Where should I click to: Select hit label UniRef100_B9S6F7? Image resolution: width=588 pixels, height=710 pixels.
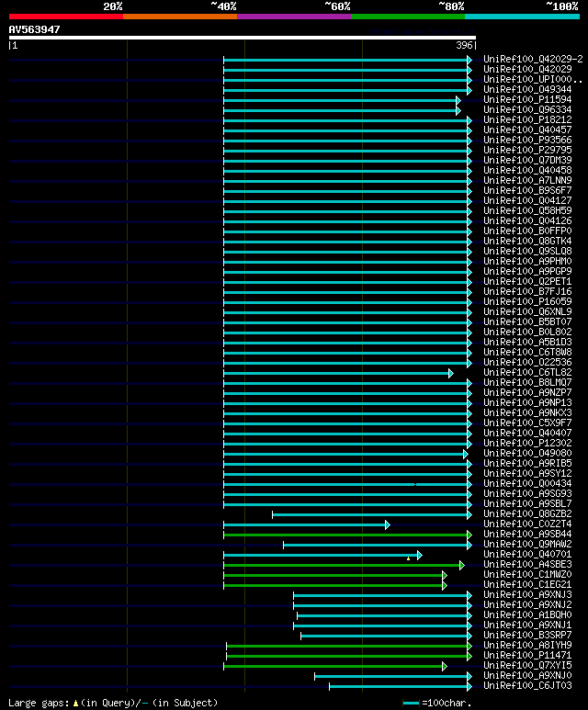527,191
